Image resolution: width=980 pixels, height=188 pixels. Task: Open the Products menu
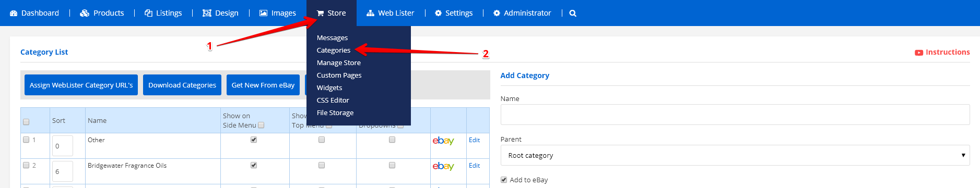[x=102, y=13]
